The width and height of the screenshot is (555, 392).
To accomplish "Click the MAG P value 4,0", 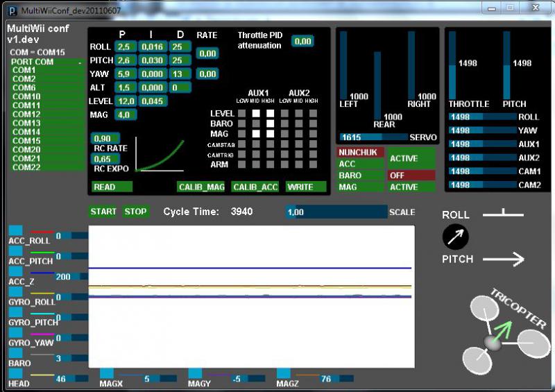I will pos(126,114).
